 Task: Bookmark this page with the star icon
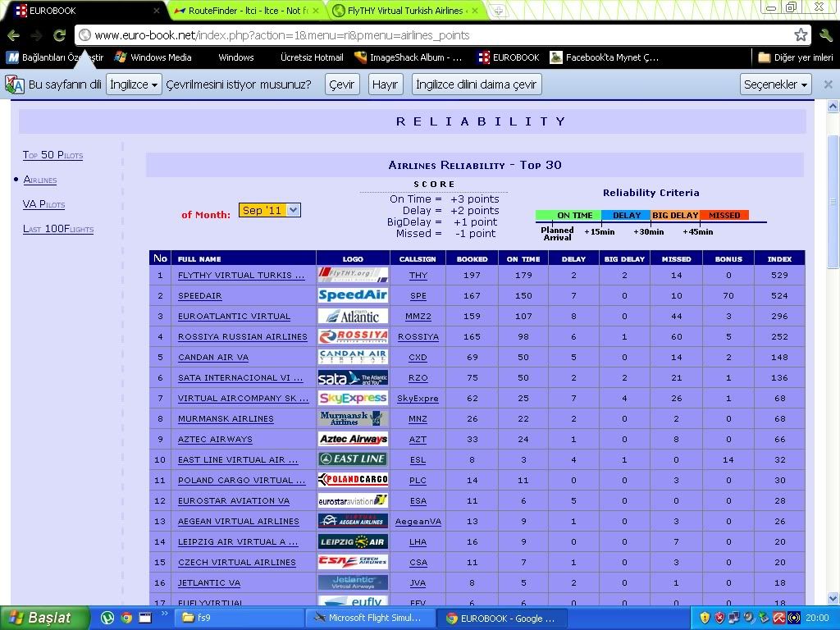(x=801, y=35)
